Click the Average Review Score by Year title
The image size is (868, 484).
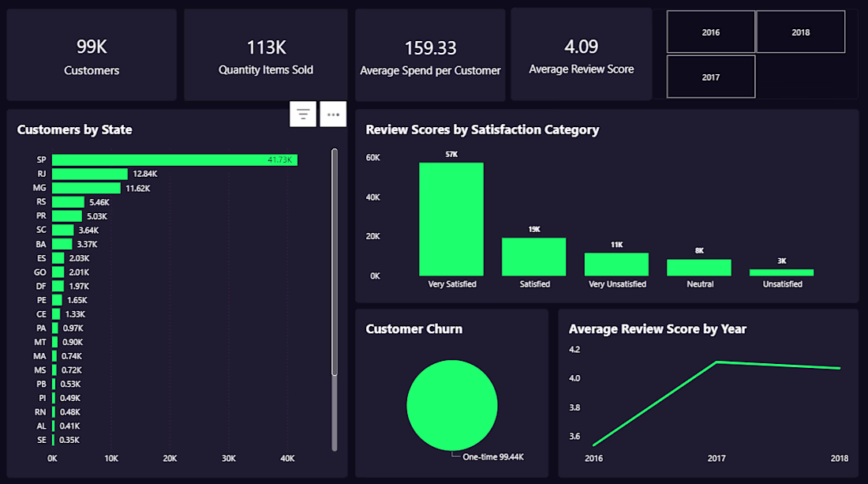(x=657, y=329)
